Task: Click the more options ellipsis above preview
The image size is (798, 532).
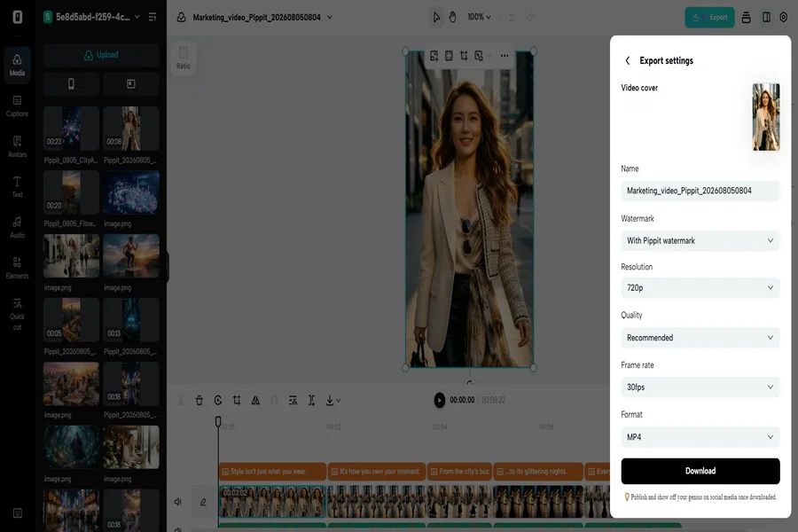Action: click(505, 56)
